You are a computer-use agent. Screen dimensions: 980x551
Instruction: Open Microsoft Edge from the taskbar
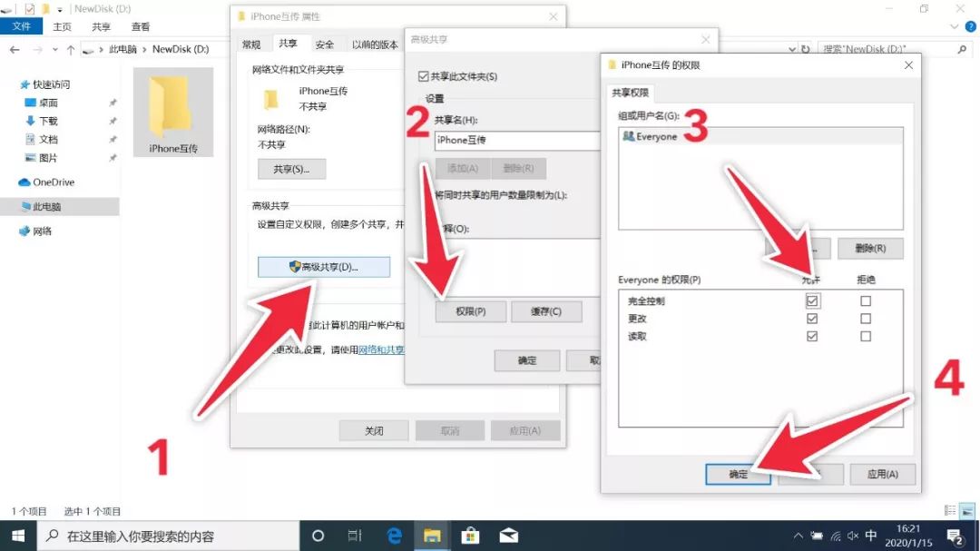point(394,535)
